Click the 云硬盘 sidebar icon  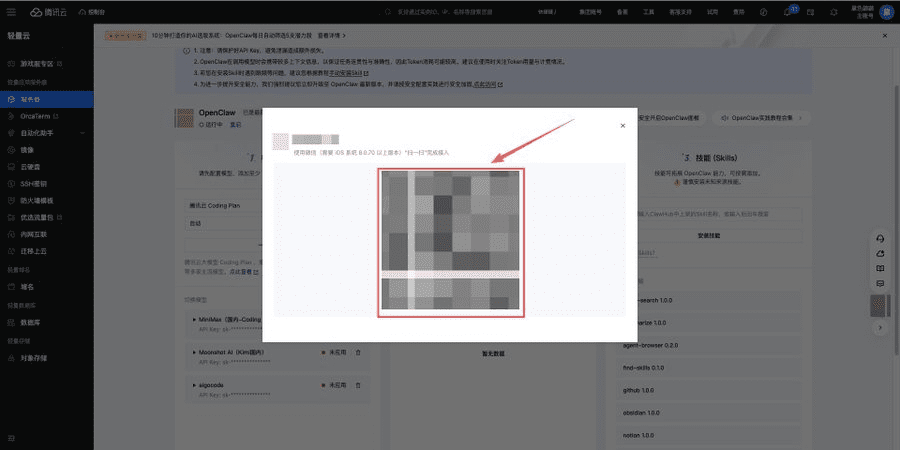(x=11, y=166)
